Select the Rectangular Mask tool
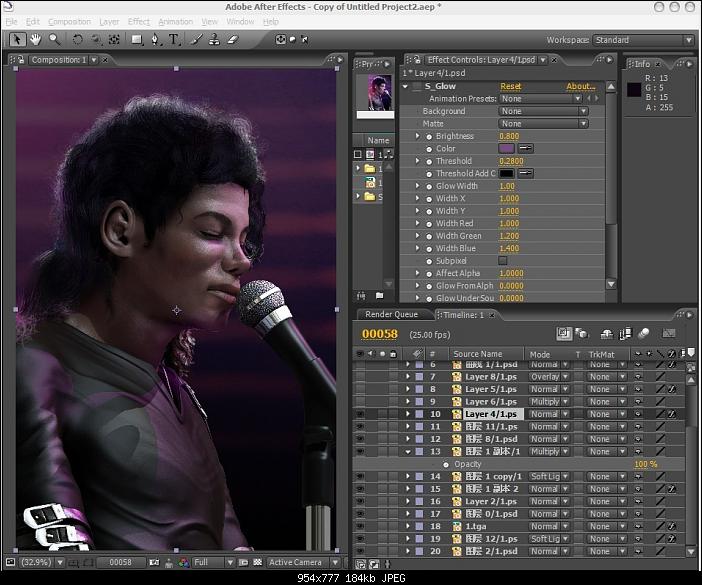This screenshot has height=585, width=702. pos(137,40)
